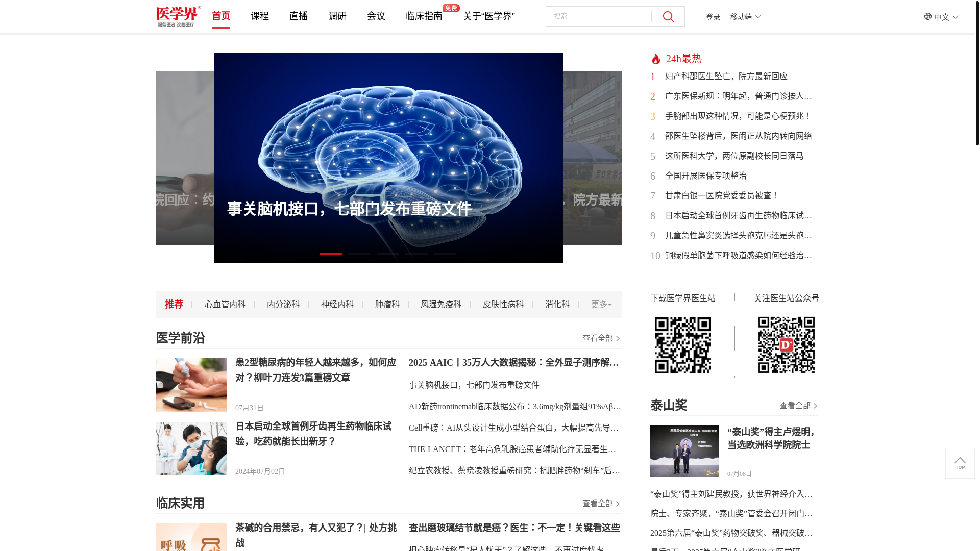Select the 肿瘤科 category tab
The image size is (980, 551).
(x=387, y=305)
